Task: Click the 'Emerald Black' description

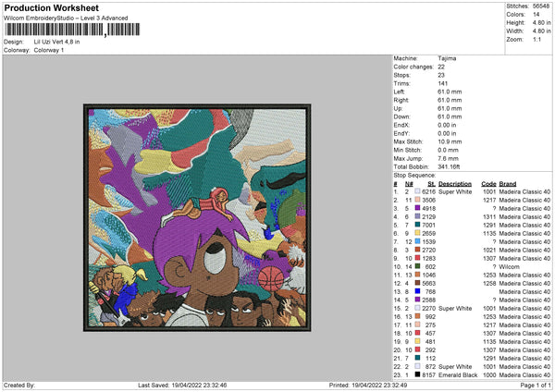Action: tap(458, 374)
